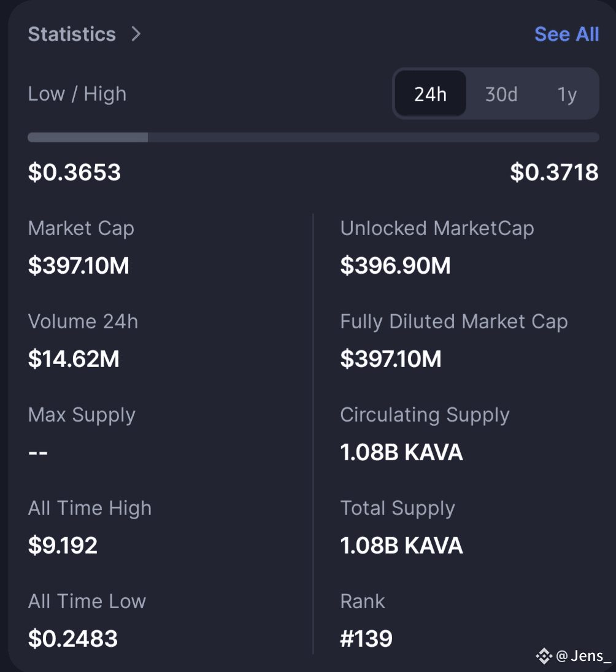
Task: Click the Binance logo watermark icon
Action: (544, 655)
